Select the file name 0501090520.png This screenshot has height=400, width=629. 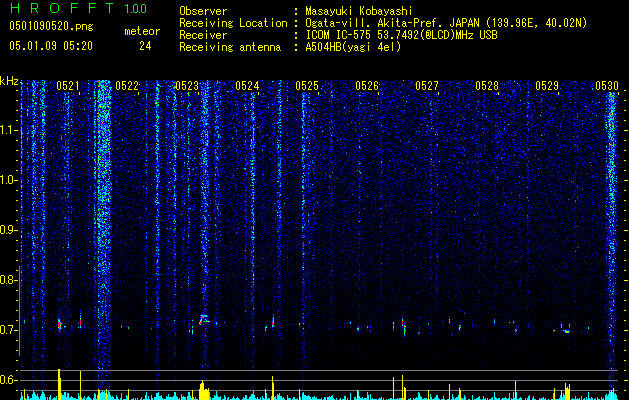pyautogui.click(x=51, y=27)
